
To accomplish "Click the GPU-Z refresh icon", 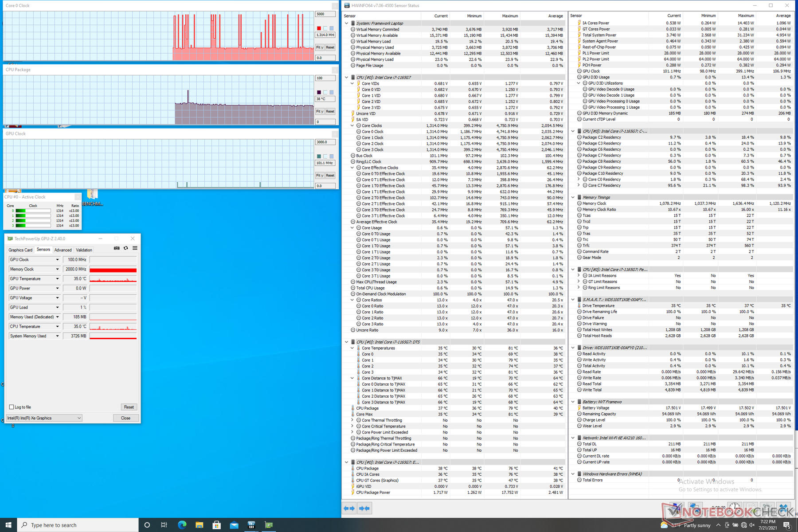I will (126, 248).
